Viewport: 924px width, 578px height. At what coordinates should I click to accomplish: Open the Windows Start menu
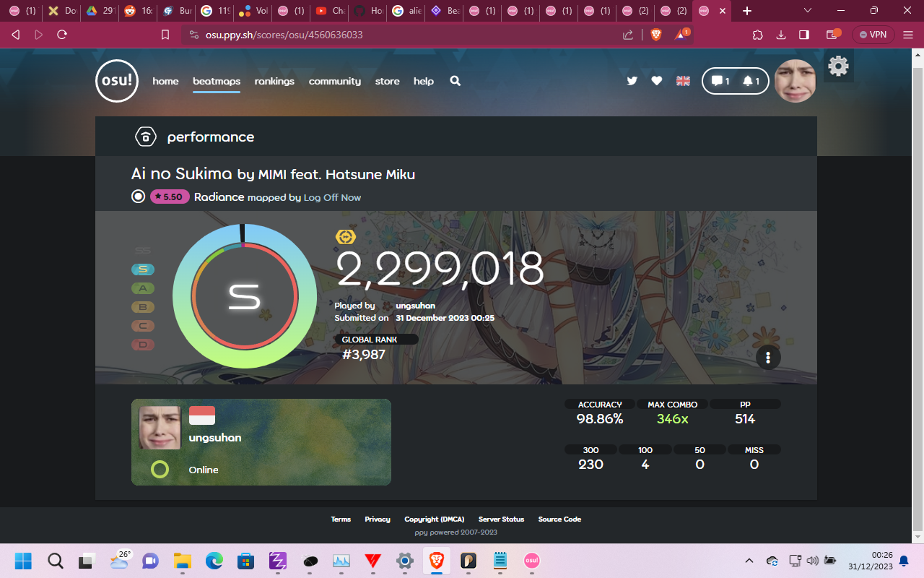[23, 561]
